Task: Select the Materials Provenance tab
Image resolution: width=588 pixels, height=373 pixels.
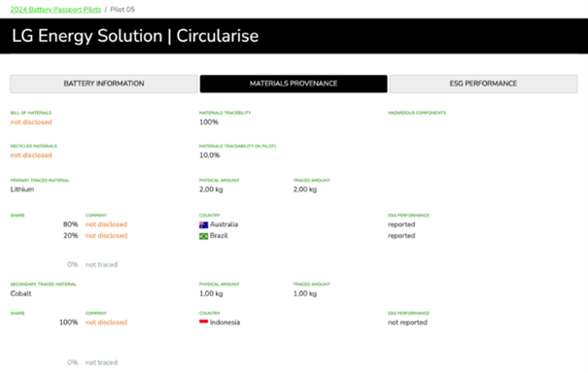Action: (294, 84)
